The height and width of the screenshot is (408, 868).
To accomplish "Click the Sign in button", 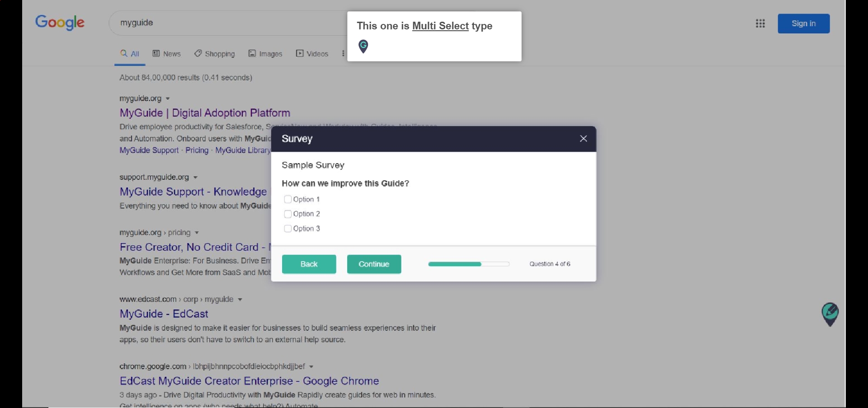I will click(803, 23).
